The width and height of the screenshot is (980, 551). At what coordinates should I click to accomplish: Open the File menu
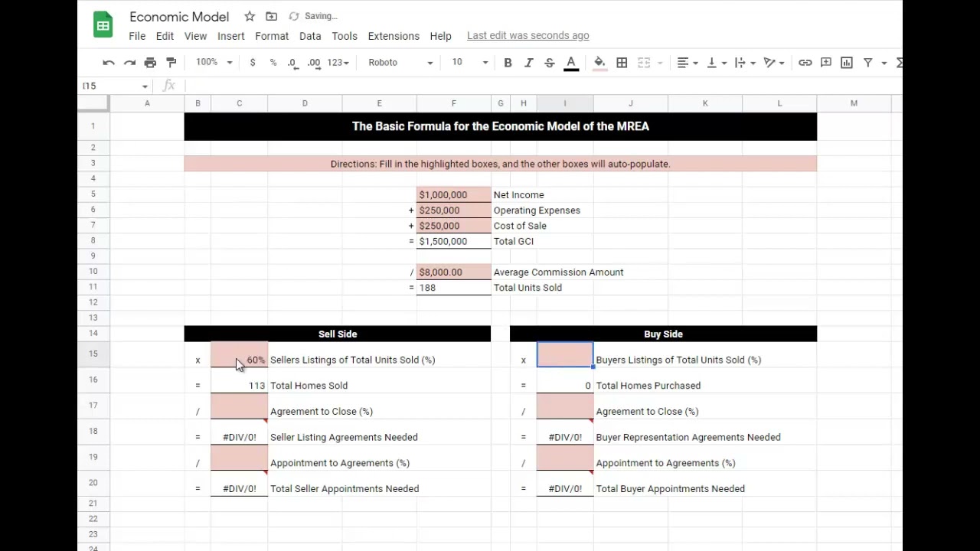pyautogui.click(x=137, y=36)
